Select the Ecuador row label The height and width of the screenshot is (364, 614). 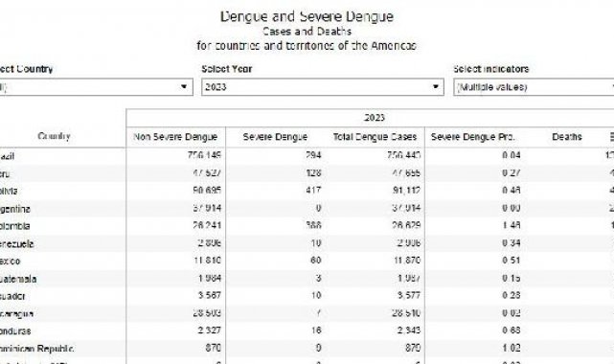pyautogui.click(x=12, y=296)
